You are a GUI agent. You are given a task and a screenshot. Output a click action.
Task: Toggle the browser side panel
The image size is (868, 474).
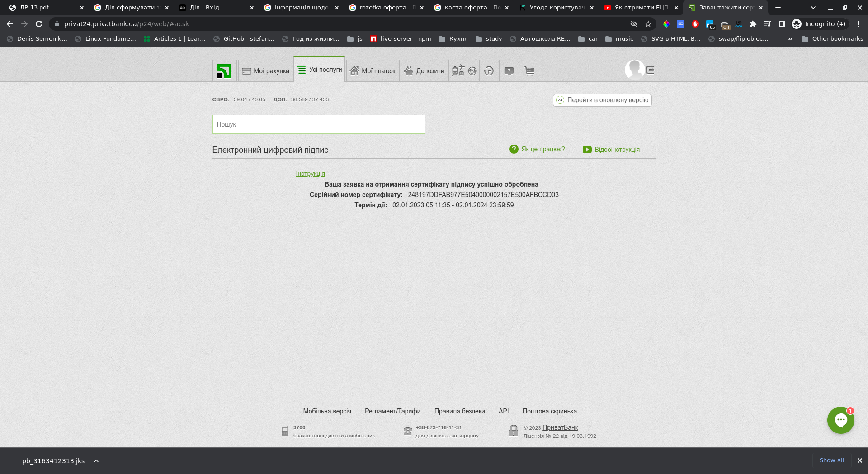782,24
